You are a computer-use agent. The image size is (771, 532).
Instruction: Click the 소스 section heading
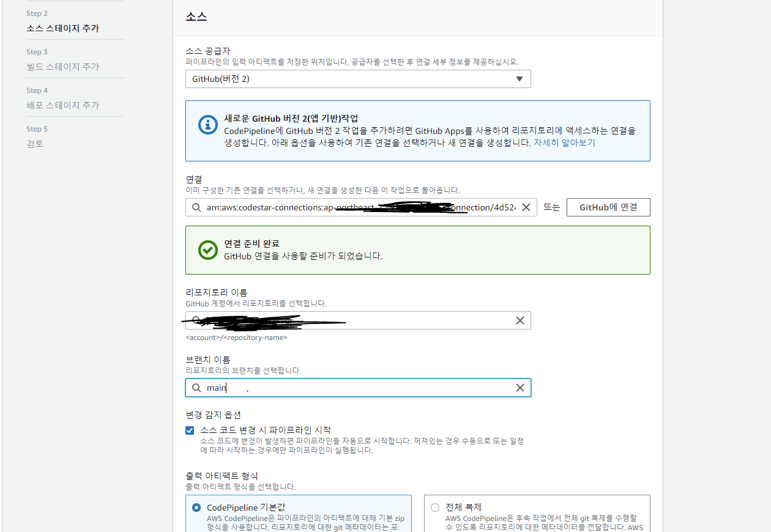click(x=196, y=17)
